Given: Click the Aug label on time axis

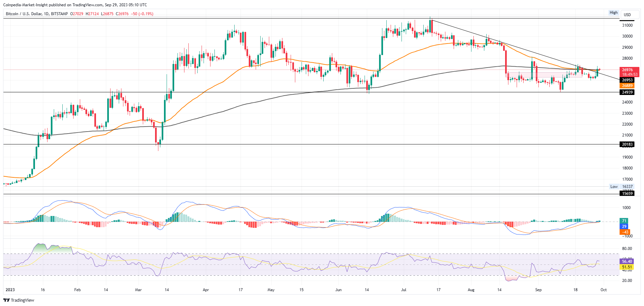Looking at the screenshot, I should [x=471, y=290].
